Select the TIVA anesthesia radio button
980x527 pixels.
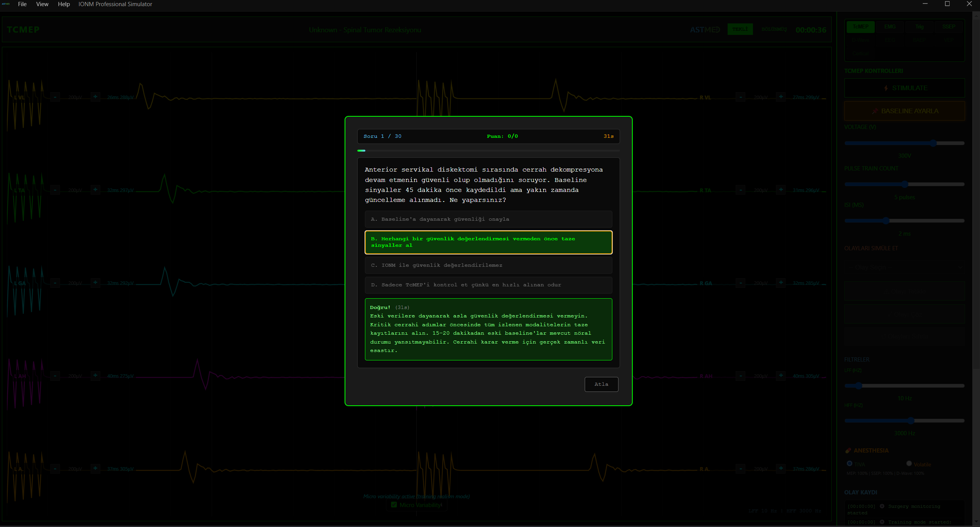pos(849,464)
